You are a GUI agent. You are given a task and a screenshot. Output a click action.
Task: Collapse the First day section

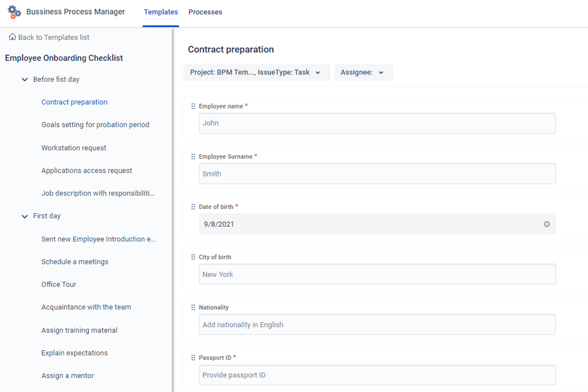tap(25, 217)
